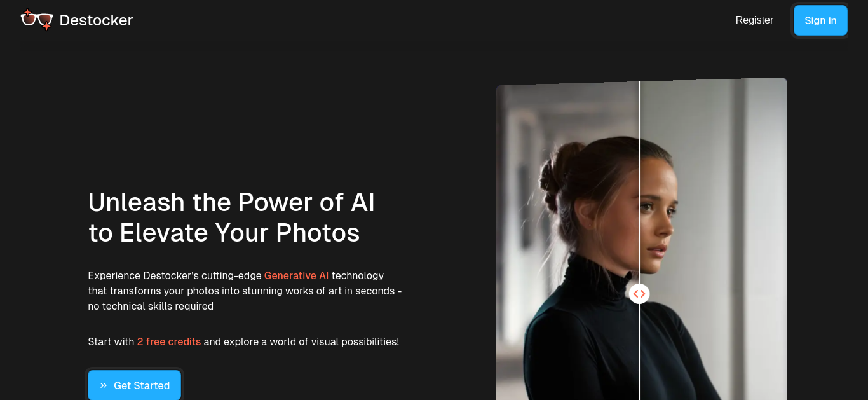Click the orange '2 free credits' text
868x400 pixels.
coord(169,341)
